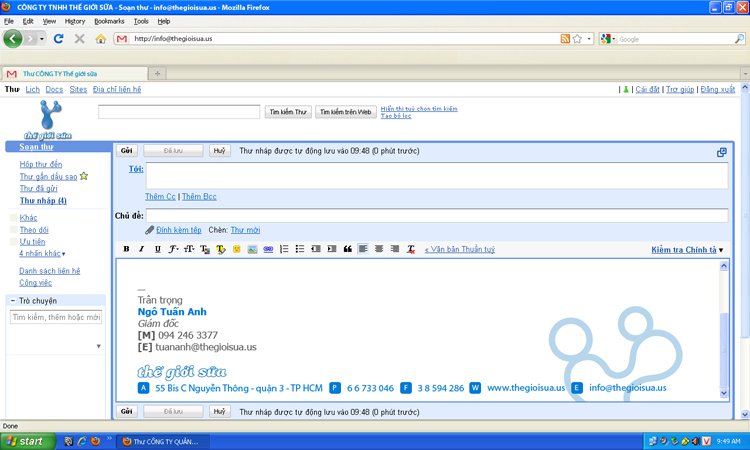750x450 pixels.
Task: Open the 'Kiểm tra Chính tả' dropdown
Action: click(x=687, y=250)
